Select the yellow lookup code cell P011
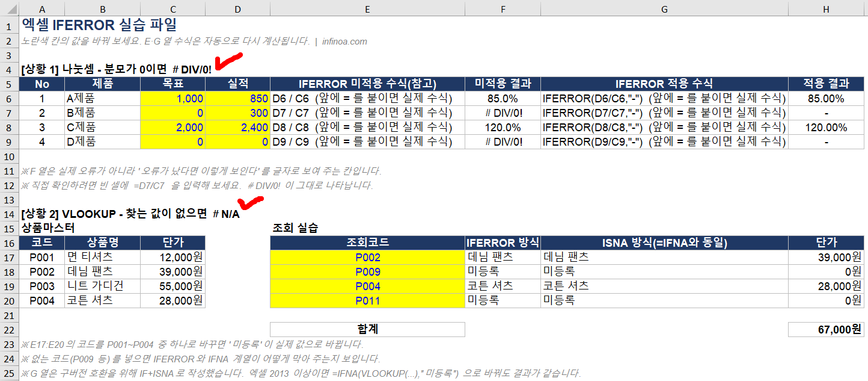 (x=367, y=300)
